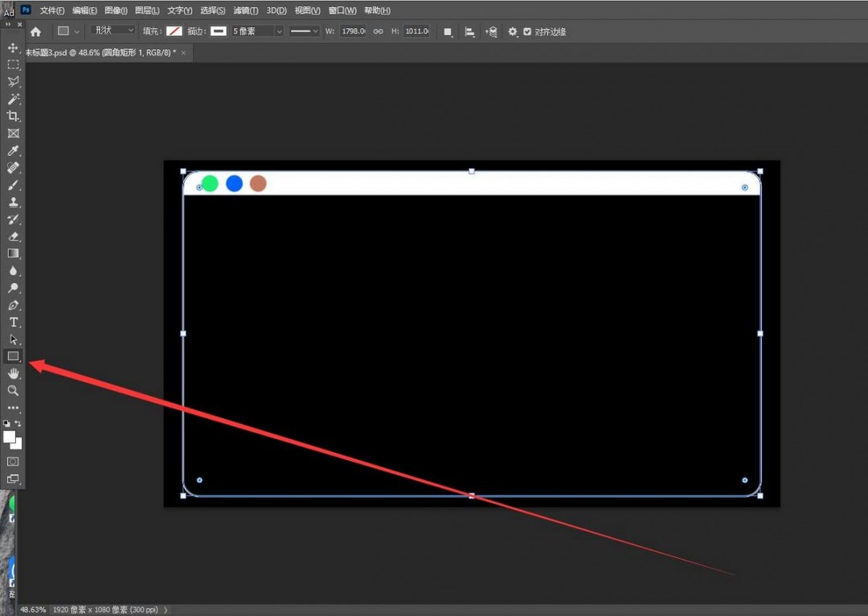Image resolution: width=868 pixels, height=616 pixels.
Task: Select the Rectangle shape tool
Action: (x=13, y=356)
